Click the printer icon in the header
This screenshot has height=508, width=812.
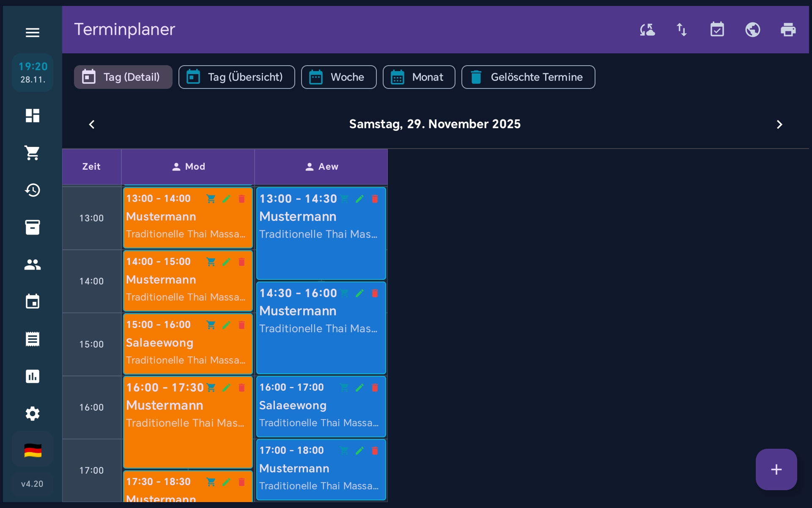pyautogui.click(x=788, y=30)
